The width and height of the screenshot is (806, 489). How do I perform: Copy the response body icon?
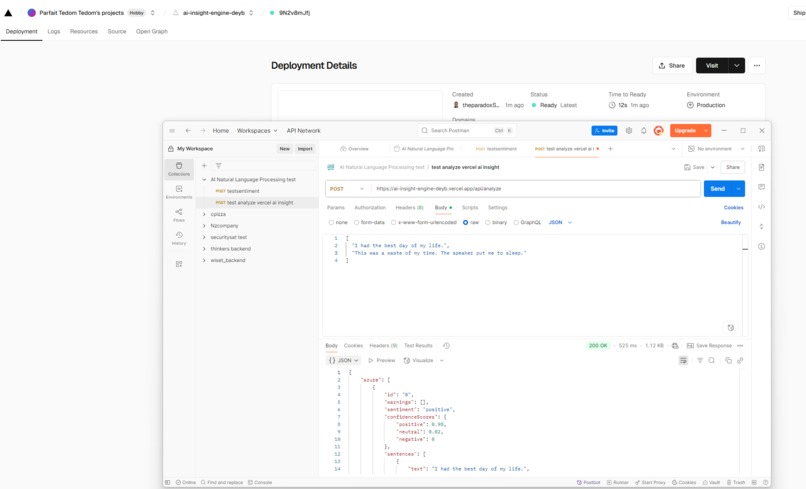tap(728, 360)
